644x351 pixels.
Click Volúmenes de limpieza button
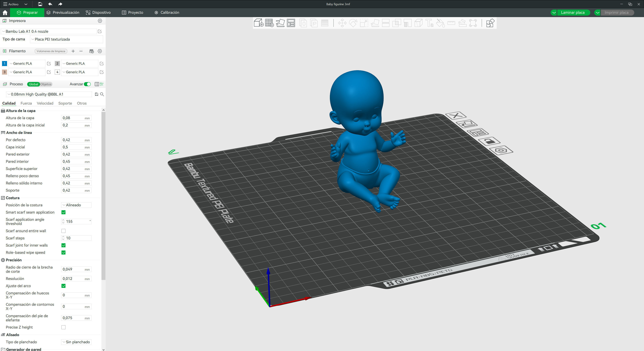51,51
